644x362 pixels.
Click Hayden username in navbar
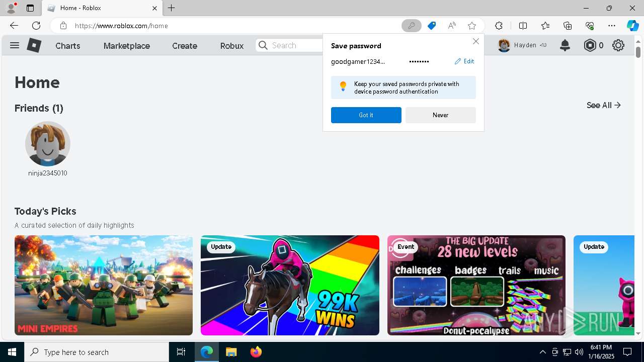[x=525, y=45]
